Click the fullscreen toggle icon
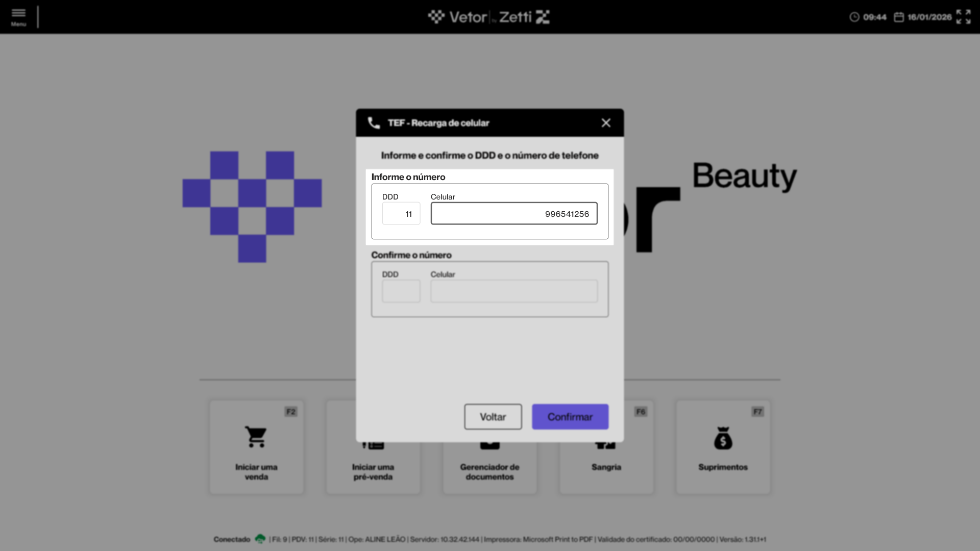This screenshot has height=551, width=980. pos(963,17)
